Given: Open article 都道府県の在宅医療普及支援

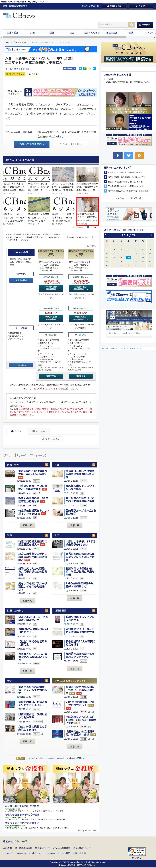Looking at the screenshot, I should pyautogui.click(x=33, y=472).
